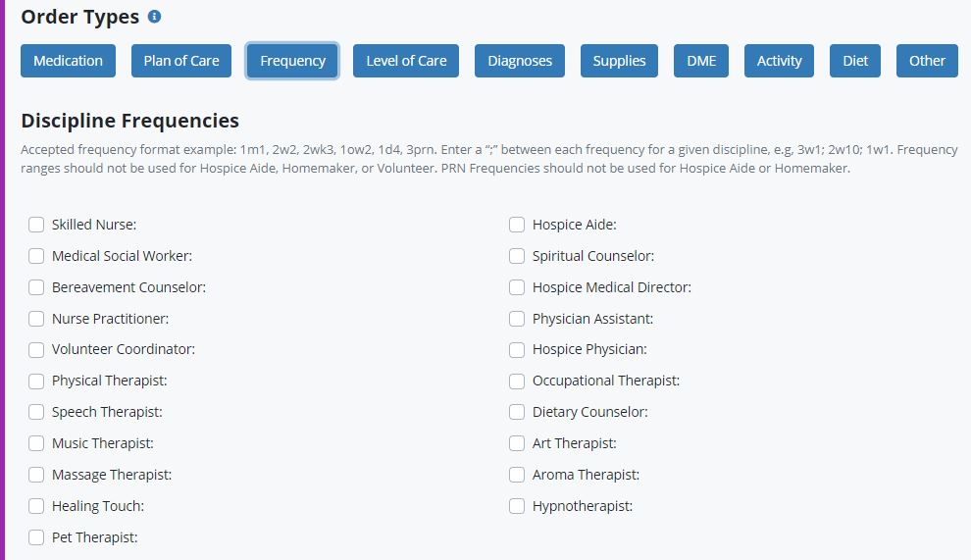This screenshot has height=560, width=971.
Task: Toggle the Physical Therapist checkbox
Action: coord(36,381)
